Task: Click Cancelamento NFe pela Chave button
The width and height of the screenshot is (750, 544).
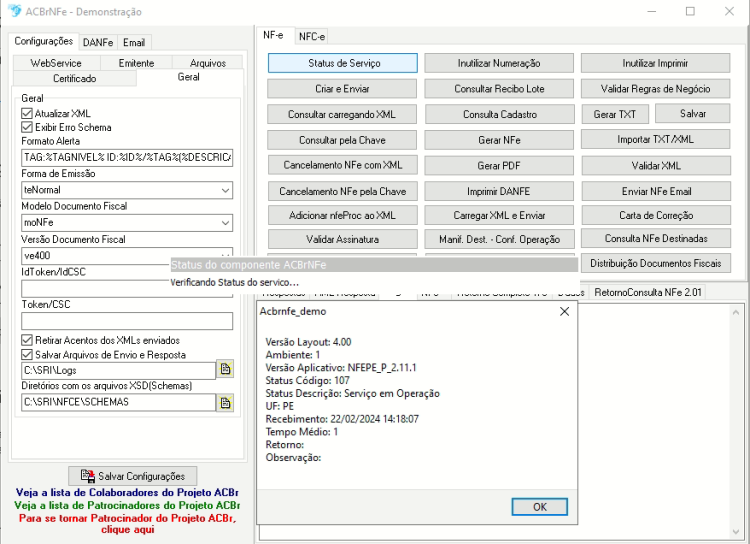Action: pyautogui.click(x=342, y=191)
